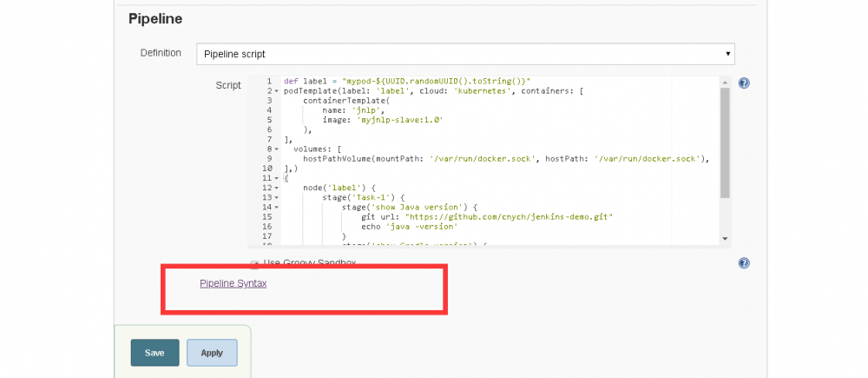Click the containerTemplate( line

(346, 100)
